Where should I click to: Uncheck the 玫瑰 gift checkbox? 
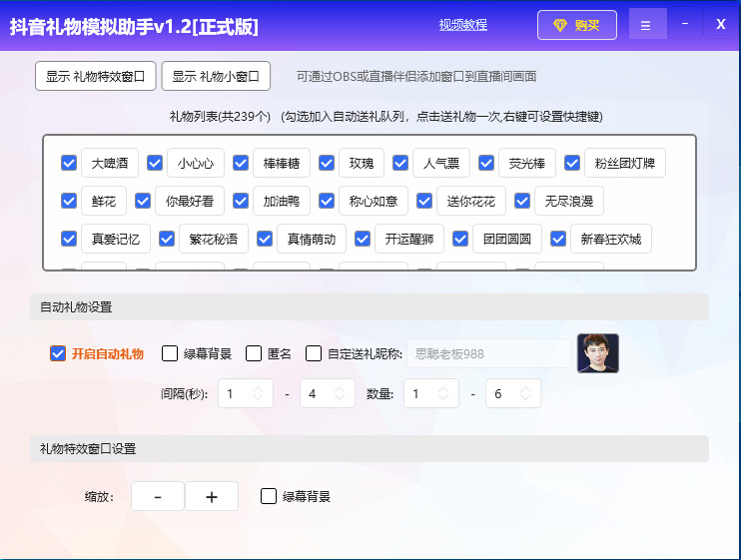(327, 163)
